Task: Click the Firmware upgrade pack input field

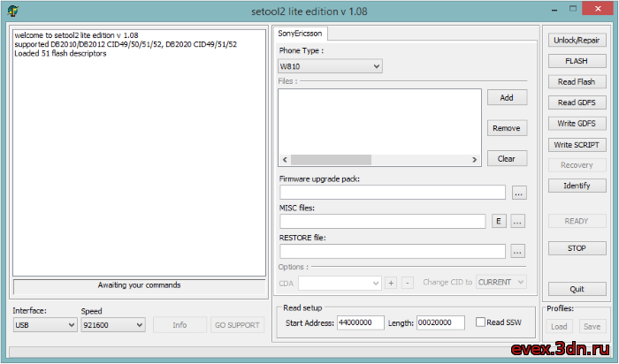Action: pyautogui.click(x=393, y=193)
